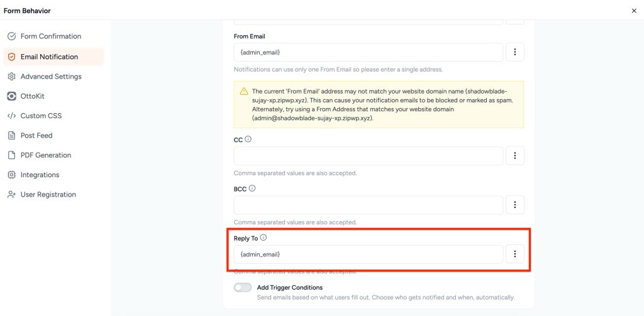Click the info icon beside CC

point(248,139)
